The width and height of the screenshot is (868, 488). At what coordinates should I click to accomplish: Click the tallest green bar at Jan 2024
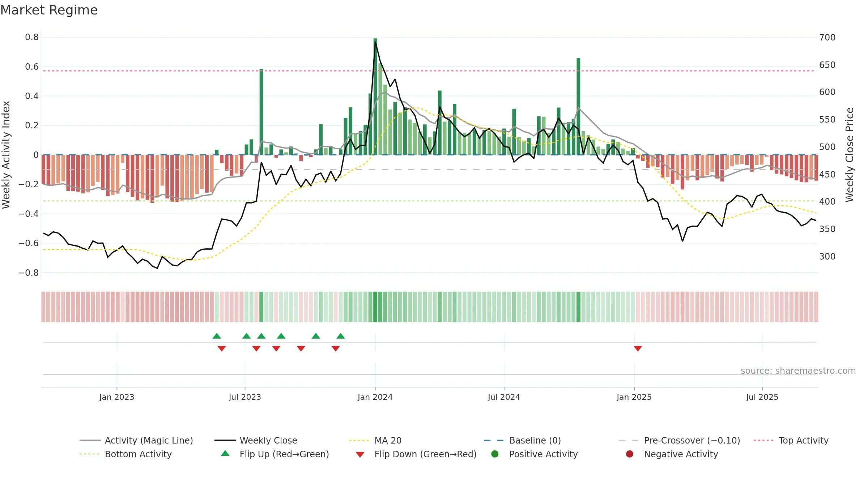pos(375,97)
